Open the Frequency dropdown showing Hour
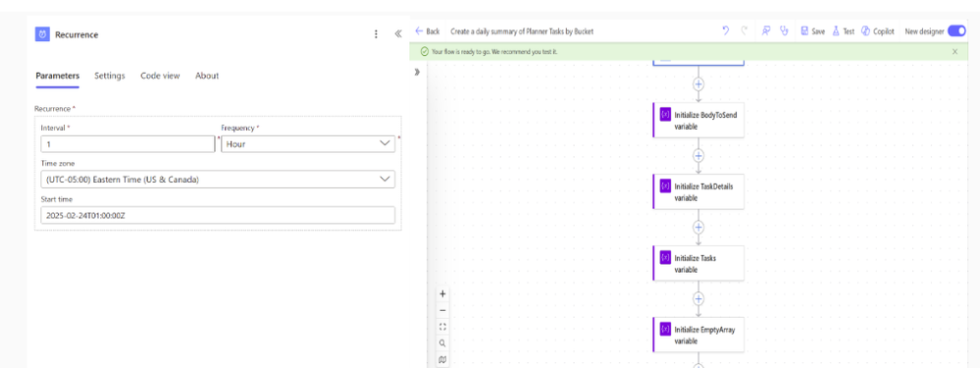Viewport: 980px width, 368px height. click(x=308, y=143)
